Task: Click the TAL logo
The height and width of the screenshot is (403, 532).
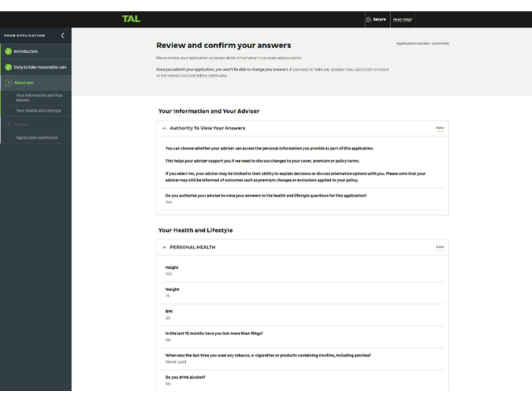Action: point(131,19)
